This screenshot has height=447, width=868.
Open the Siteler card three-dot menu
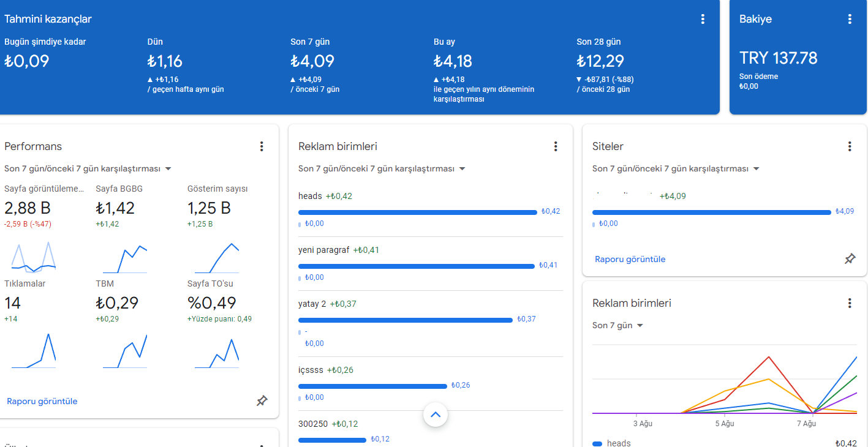tap(850, 146)
